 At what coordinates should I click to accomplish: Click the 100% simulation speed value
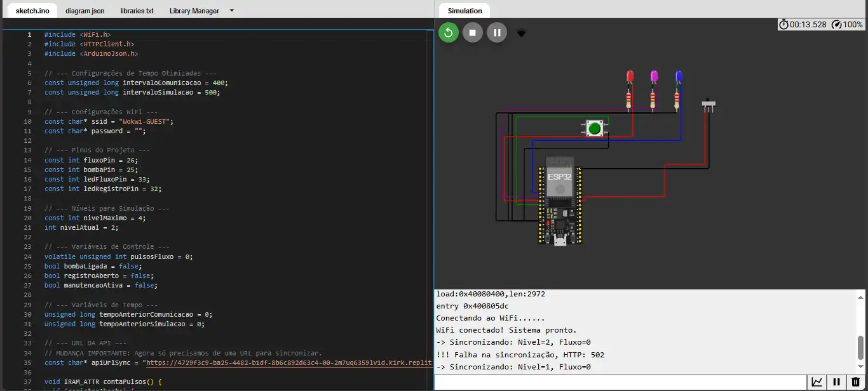click(x=854, y=24)
